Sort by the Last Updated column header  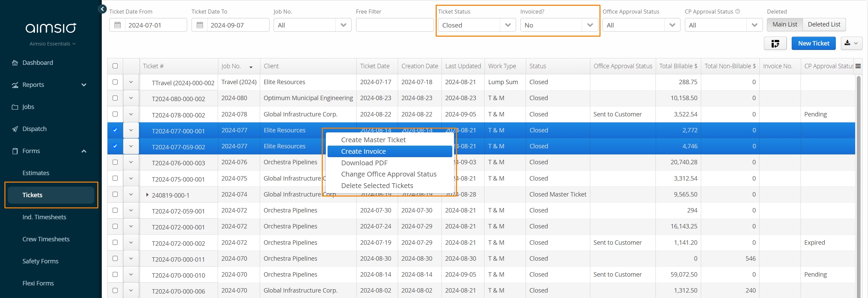click(463, 66)
